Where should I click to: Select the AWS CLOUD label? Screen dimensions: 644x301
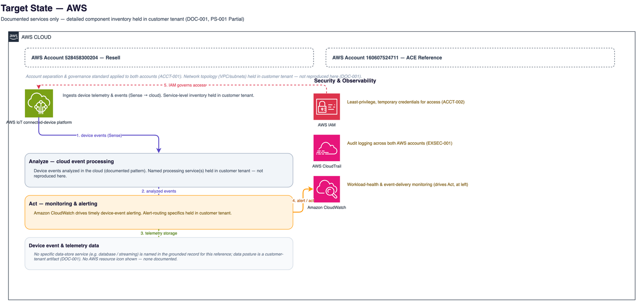(x=36, y=37)
